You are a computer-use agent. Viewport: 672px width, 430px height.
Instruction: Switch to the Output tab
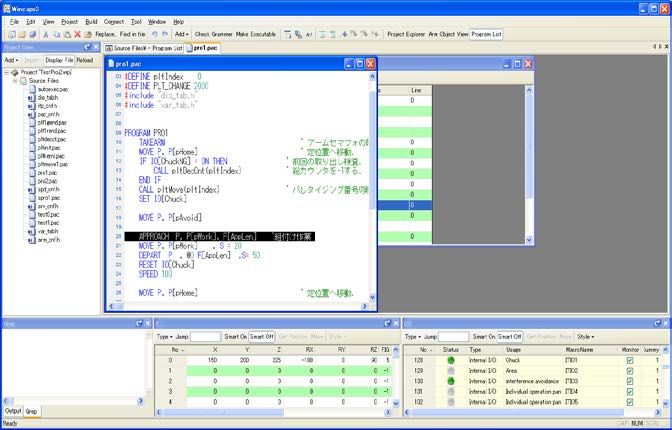pyautogui.click(x=13, y=411)
